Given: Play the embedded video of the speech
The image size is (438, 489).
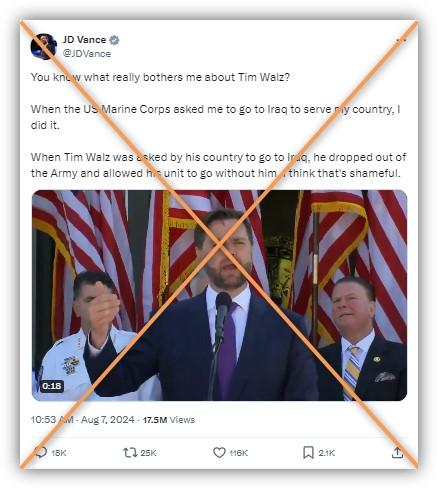Looking at the screenshot, I should pos(220,295).
